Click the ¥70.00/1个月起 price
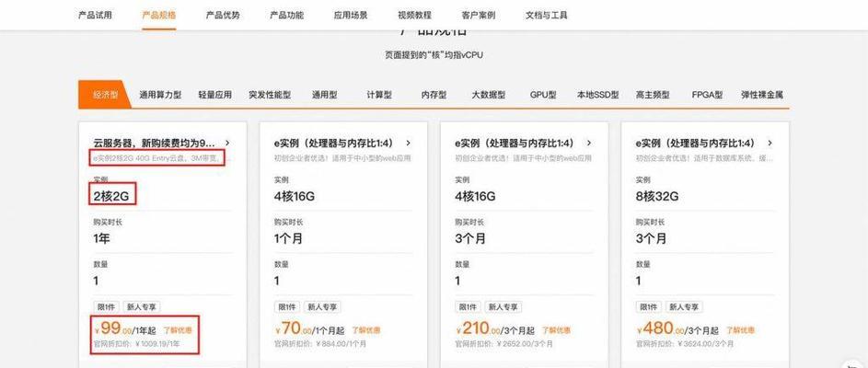 309,329
